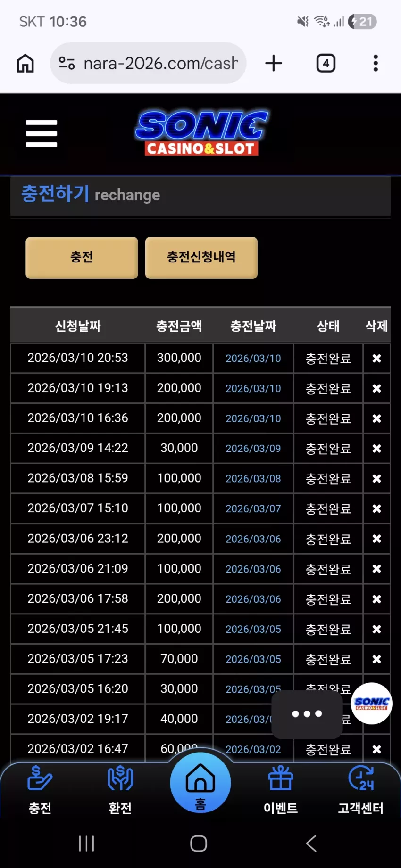Tap the round floating Sonic logo button

point(372,704)
